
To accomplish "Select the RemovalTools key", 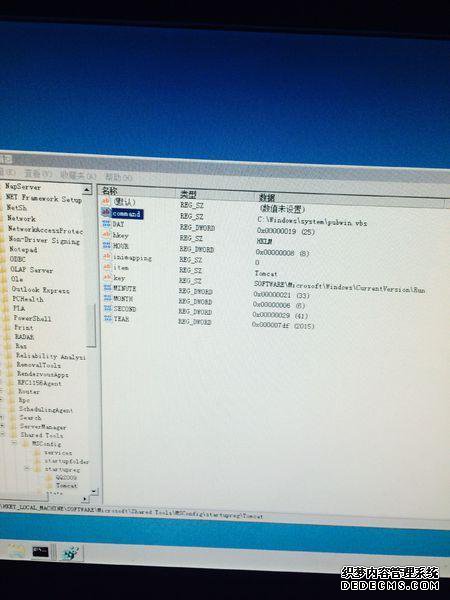I will coord(39,365).
